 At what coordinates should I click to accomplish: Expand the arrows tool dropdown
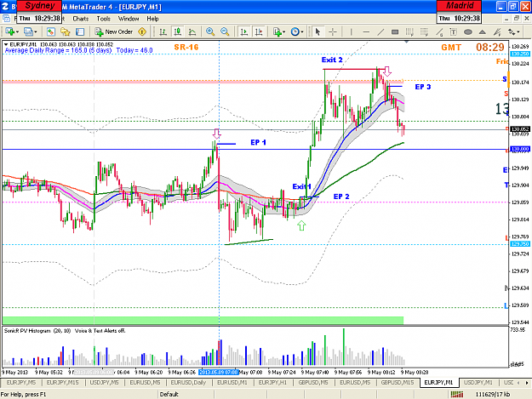(518, 32)
